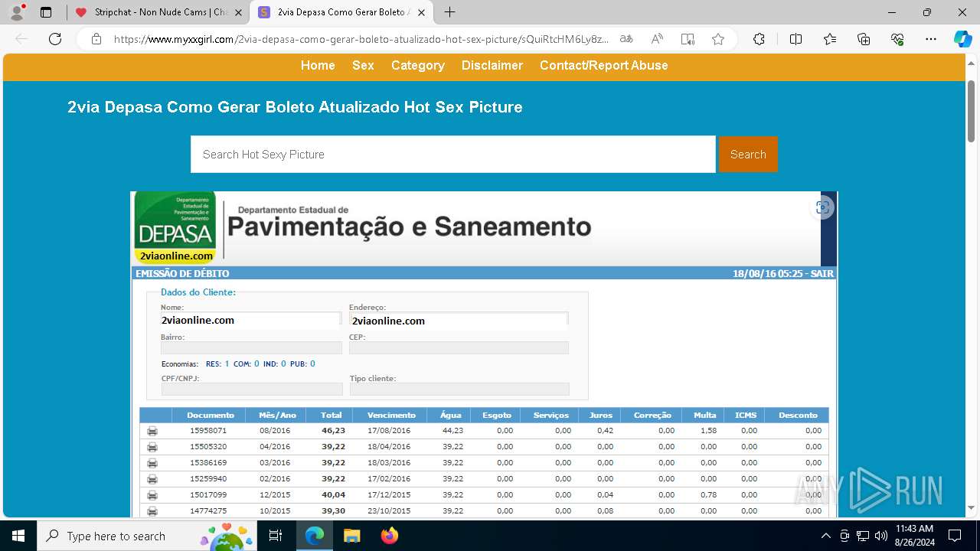
Task: Click total value 46,23
Action: [x=333, y=431]
